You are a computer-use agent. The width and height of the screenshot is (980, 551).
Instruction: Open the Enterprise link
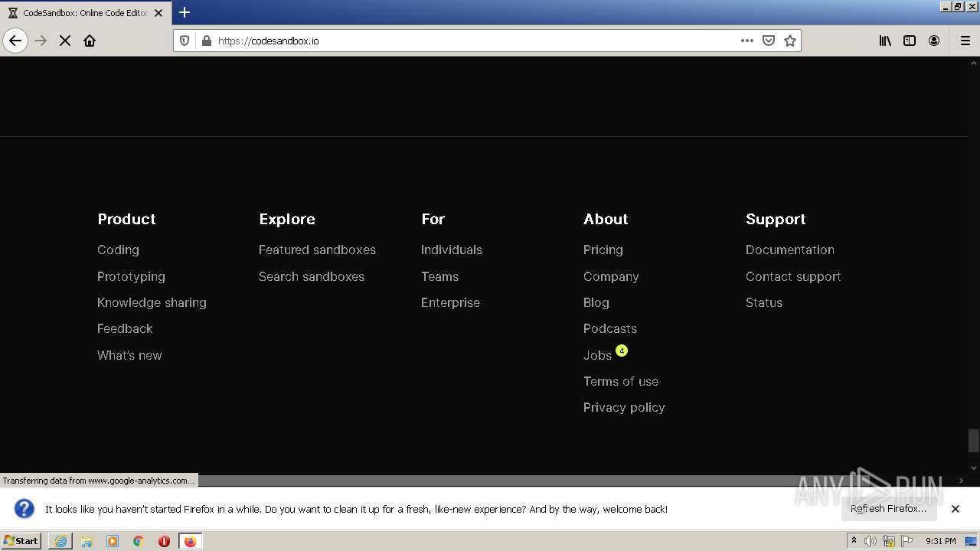point(450,302)
